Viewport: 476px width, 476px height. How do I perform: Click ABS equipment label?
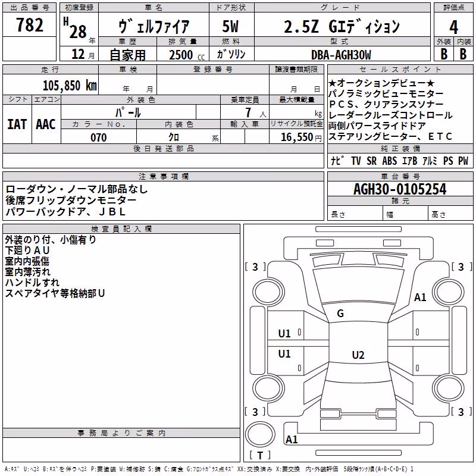[x=390, y=161]
